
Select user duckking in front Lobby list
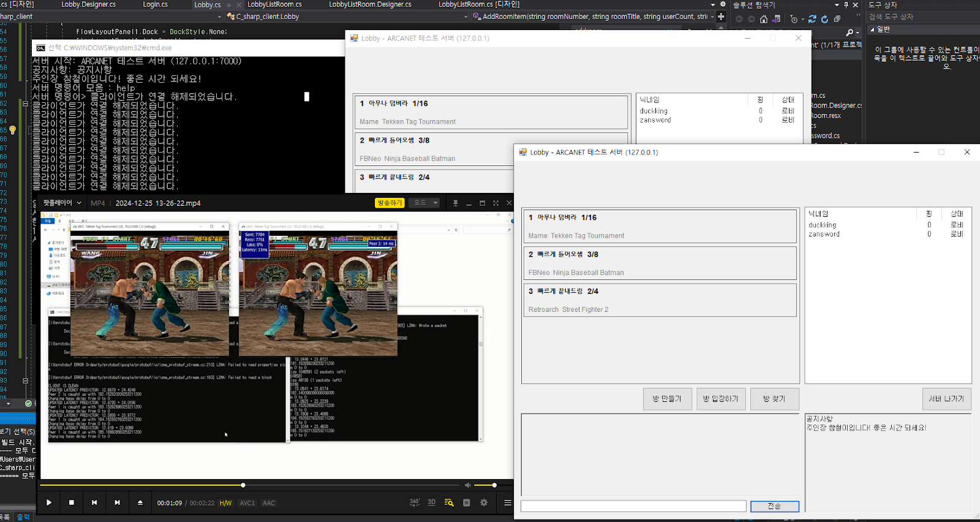click(x=823, y=225)
